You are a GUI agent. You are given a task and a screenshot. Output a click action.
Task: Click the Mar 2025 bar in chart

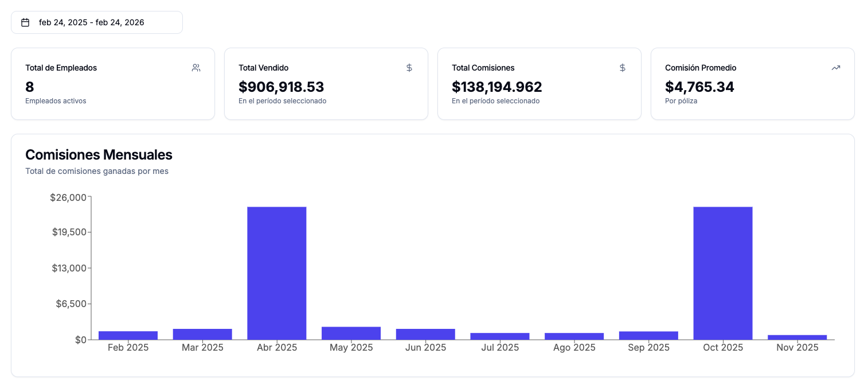tap(202, 334)
